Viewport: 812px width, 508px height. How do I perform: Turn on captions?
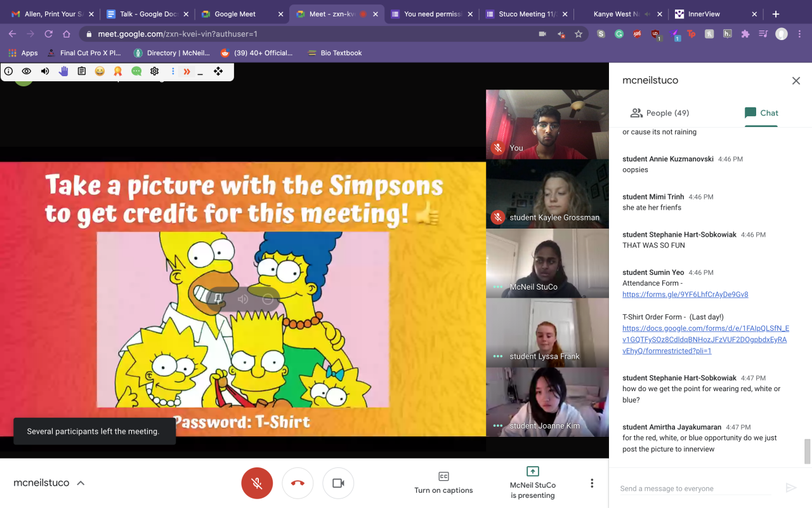point(443,483)
